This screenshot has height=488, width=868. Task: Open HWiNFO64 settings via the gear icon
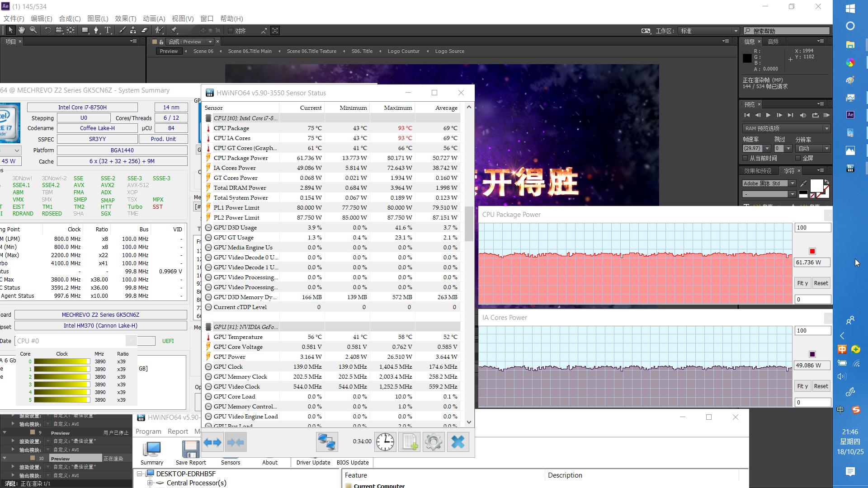coord(433,442)
